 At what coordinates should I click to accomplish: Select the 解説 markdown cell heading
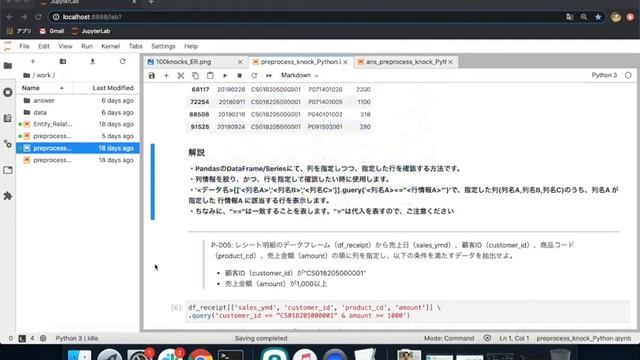196,153
